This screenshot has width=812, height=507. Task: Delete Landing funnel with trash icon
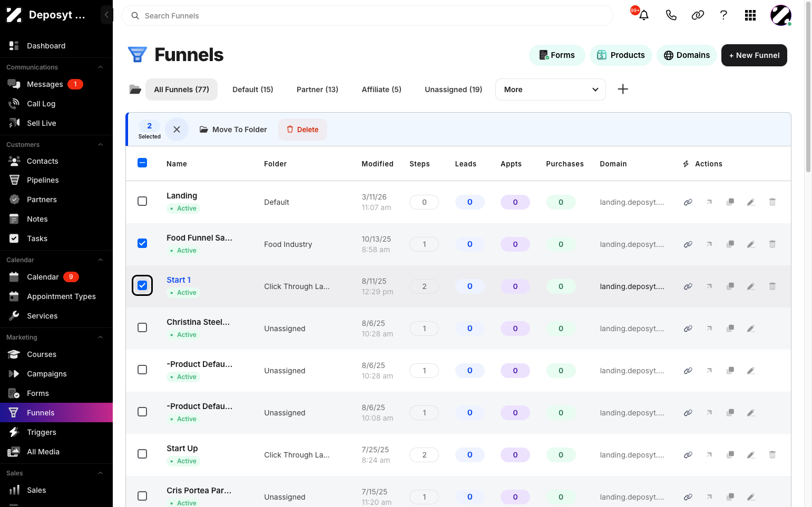(772, 202)
